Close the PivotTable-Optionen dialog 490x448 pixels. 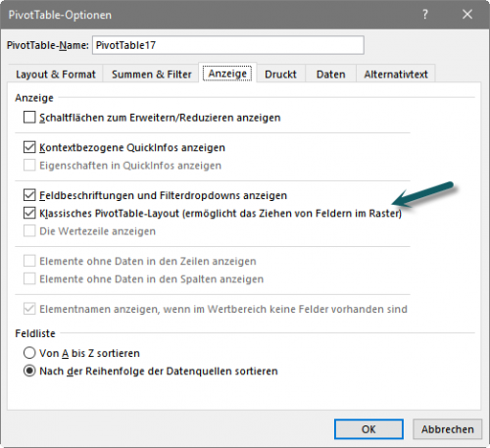(467, 15)
